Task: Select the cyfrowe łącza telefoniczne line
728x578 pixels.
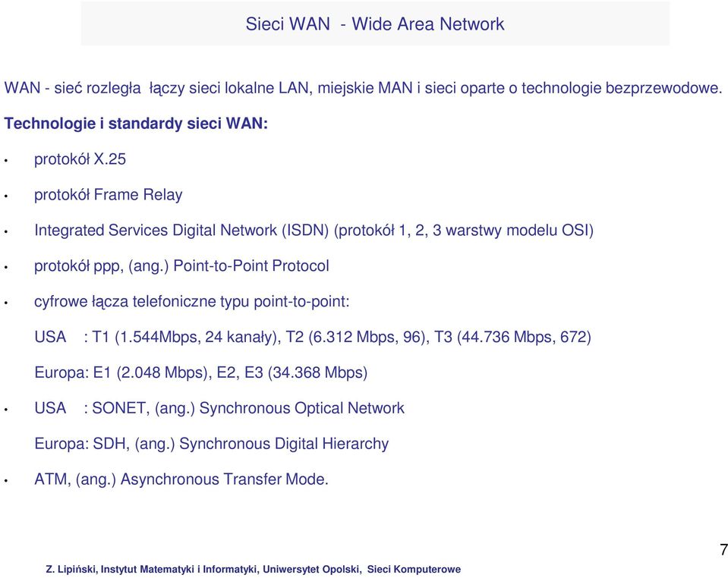Action: [x=192, y=302]
